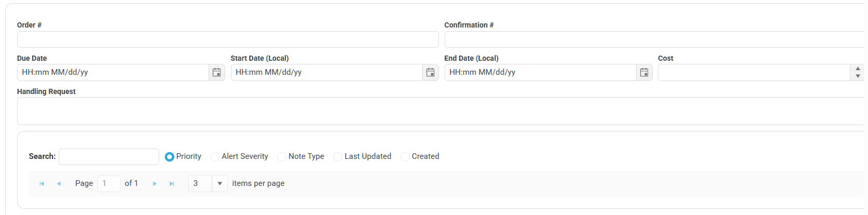This screenshot has width=868, height=215.
Task: Go to the first page
Action: point(42,184)
